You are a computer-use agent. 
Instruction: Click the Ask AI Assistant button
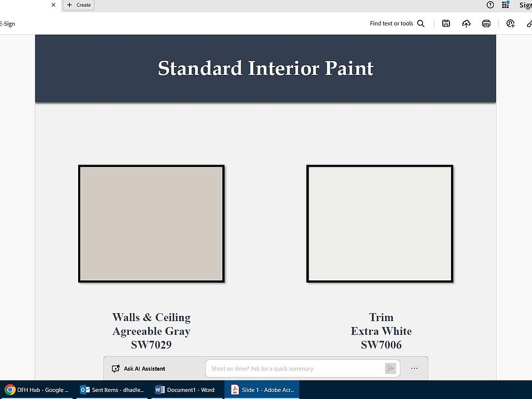[139, 369]
